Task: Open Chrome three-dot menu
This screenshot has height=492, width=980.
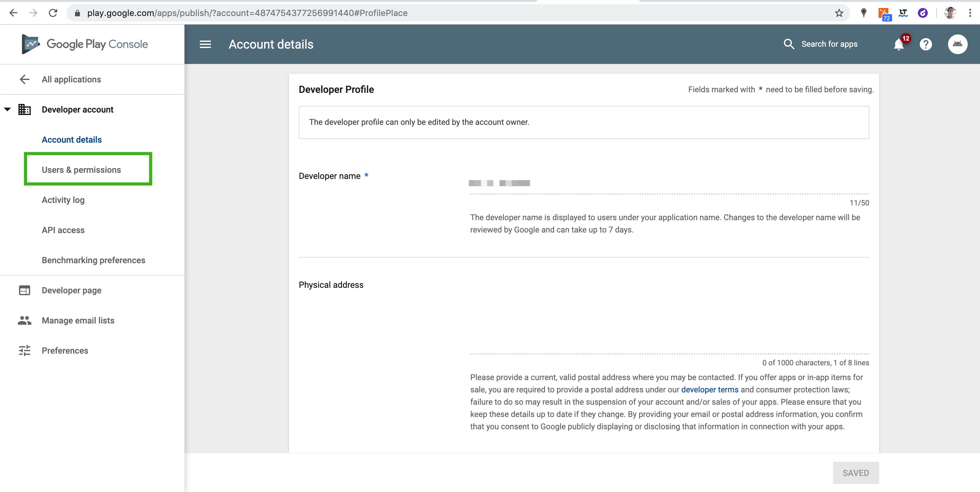Action: [x=970, y=13]
